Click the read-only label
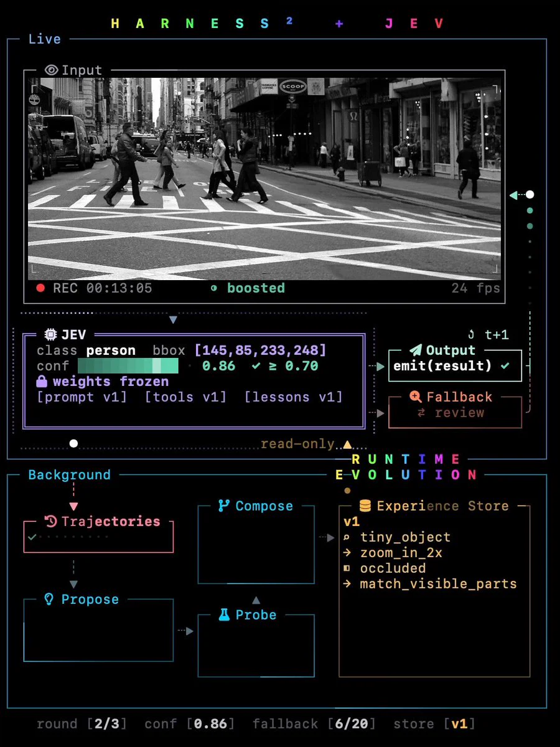This screenshot has height=747, width=560. pyautogui.click(x=297, y=444)
